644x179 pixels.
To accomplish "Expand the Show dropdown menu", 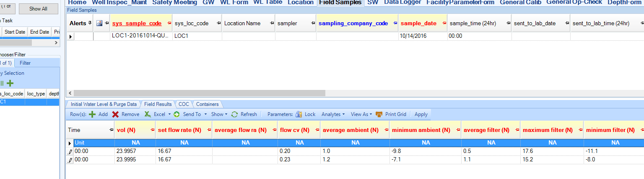I will pyautogui.click(x=219, y=114).
